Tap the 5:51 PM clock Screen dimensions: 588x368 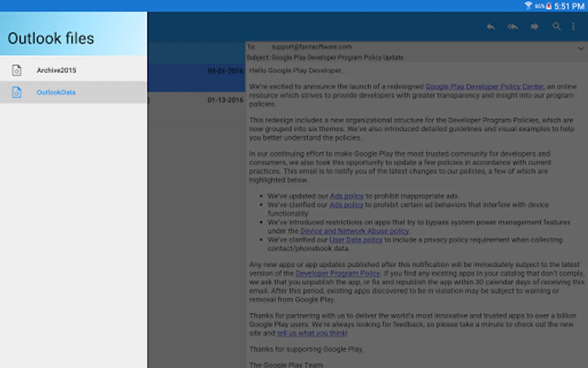(x=569, y=6)
